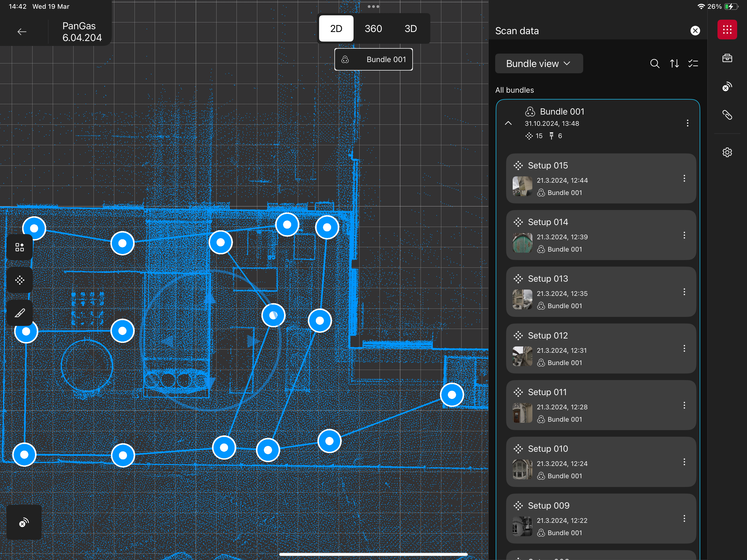Go back with the arrow button
Screen dimensions: 747x560
(x=22, y=32)
